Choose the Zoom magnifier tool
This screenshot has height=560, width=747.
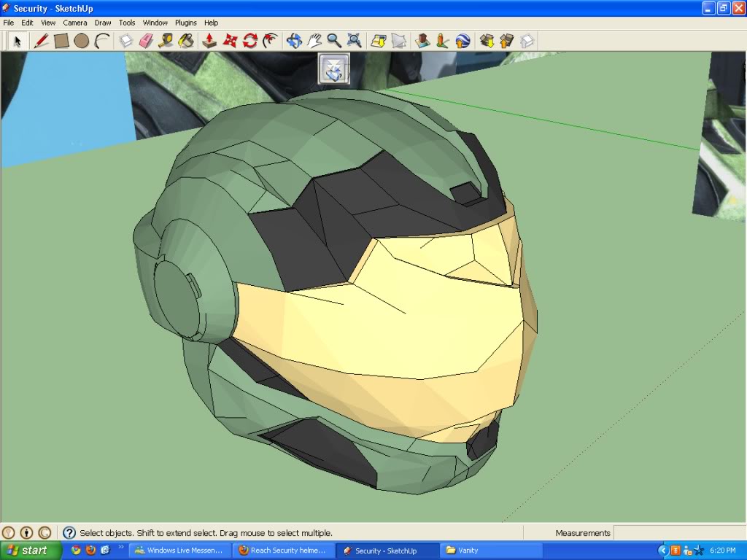pos(334,41)
